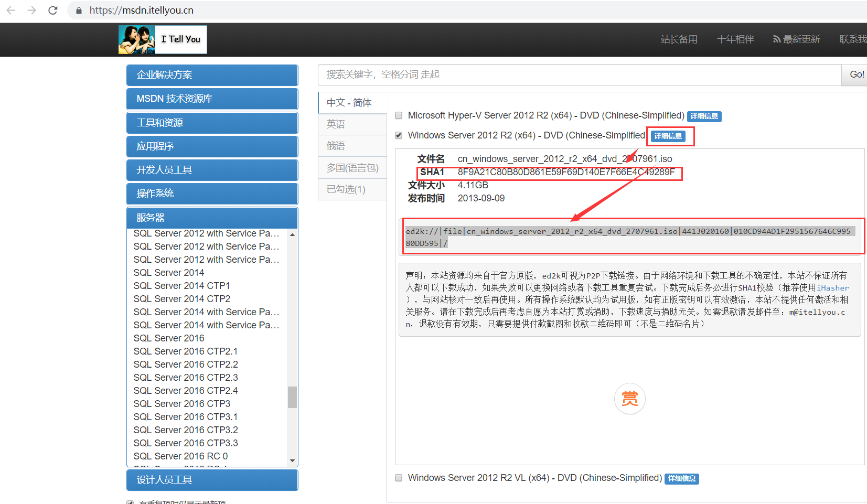Select SQL Server 2016 CTP3.1
Image resolution: width=867 pixels, height=504 pixels.
coord(186,417)
